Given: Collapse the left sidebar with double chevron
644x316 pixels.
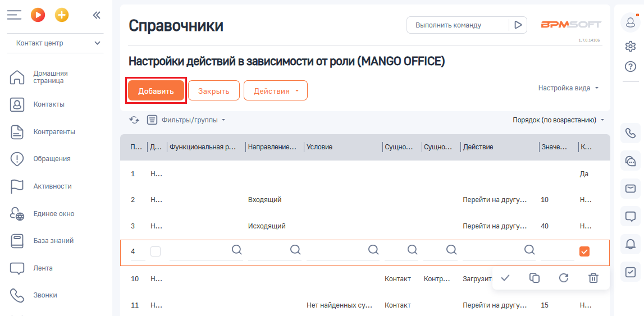Looking at the screenshot, I should coord(97,16).
